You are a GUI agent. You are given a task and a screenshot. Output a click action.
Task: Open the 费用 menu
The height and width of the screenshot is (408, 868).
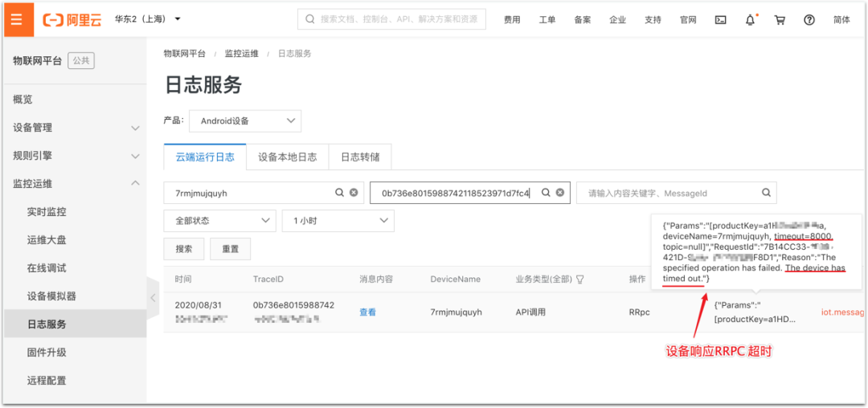(x=512, y=20)
